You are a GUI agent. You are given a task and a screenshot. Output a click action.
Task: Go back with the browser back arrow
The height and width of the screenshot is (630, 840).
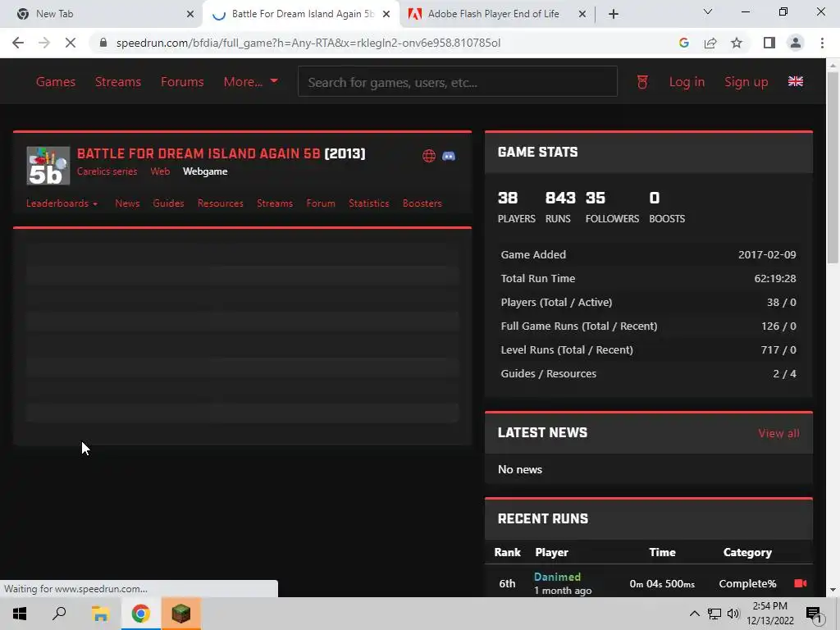[18, 43]
